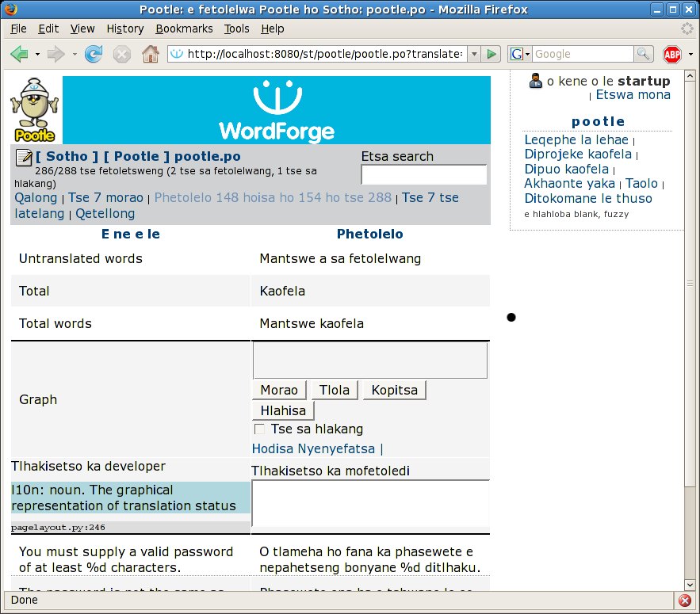Click the activity throbber icon
The height and width of the screenshot is (614, 700).
click(687, 29)
